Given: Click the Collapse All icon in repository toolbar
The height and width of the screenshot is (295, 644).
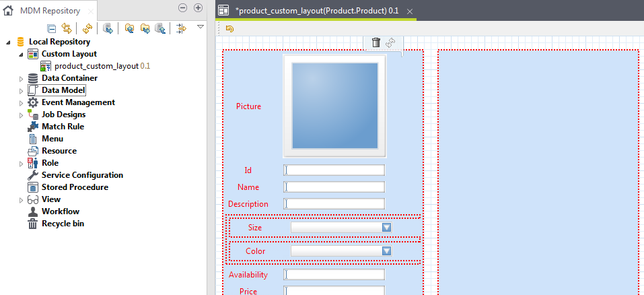Looking at the screenshot, I should (x=52, y=28).
